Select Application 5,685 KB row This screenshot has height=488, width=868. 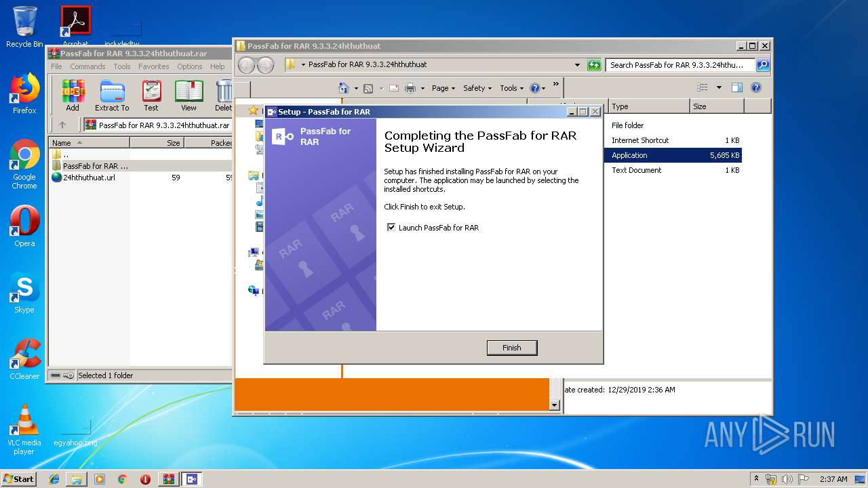pyautogui.click(x=673, y=155)
